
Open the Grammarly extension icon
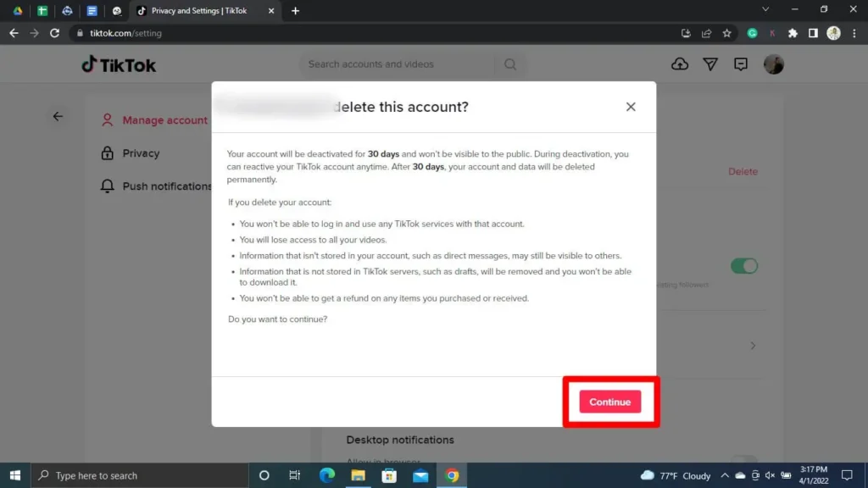click(752, 33)
